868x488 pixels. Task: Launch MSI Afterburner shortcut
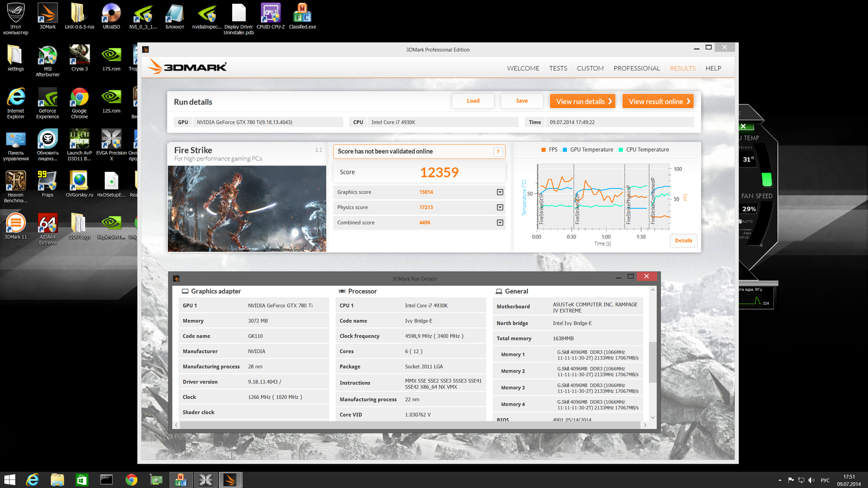(48, 61)
